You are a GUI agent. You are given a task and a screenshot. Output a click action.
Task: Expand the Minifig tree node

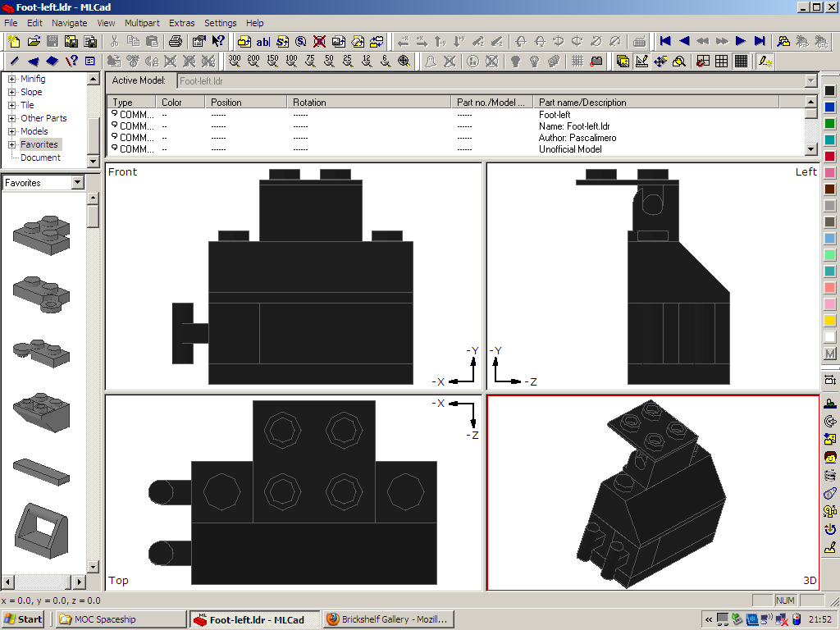pos(12,80)
